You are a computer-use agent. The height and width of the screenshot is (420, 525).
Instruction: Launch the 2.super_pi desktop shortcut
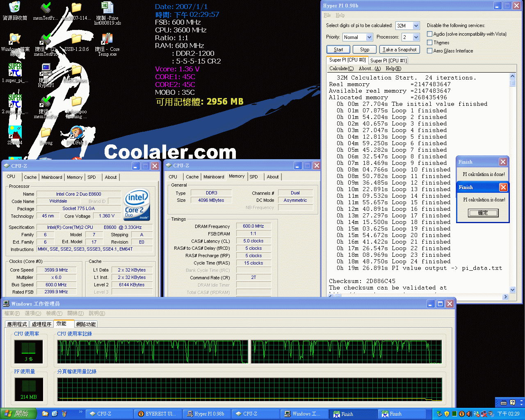click(x=15, y=104)
